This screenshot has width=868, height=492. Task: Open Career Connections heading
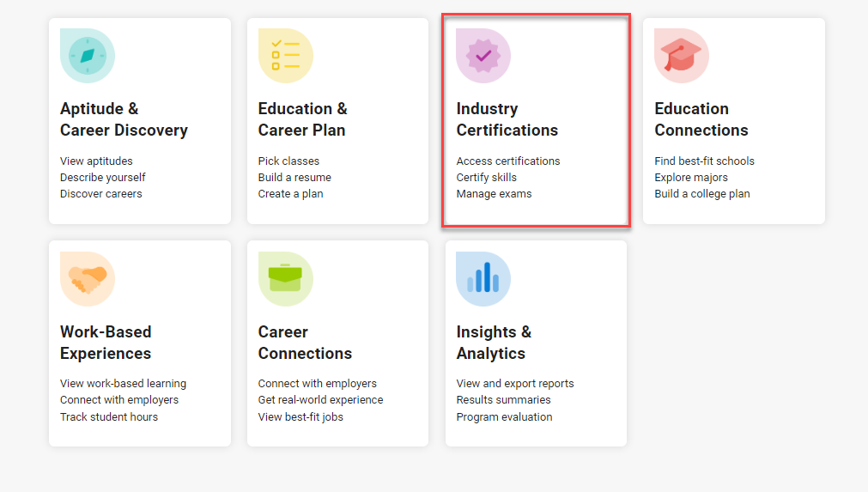click(305, 342)
